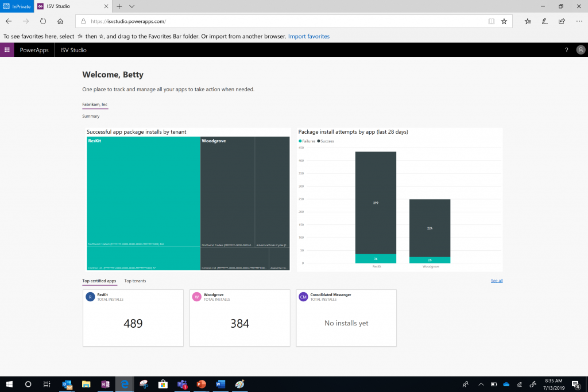The width and height of the screenshot is (588, 392).
Task: Select the ISV Studio browser tab
Action: (x=73, y=6)
